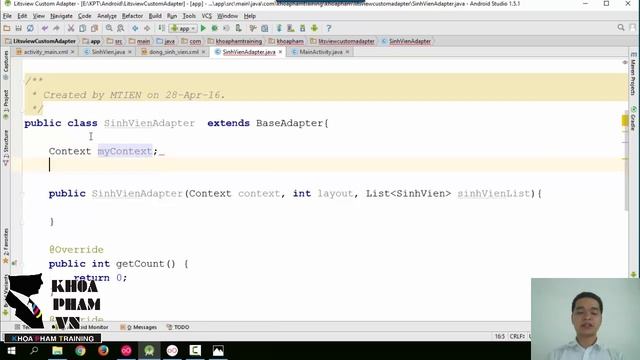The image size is (640, 360).
Task: Open the SDK Manager download icon
Action: pos(302,28)
